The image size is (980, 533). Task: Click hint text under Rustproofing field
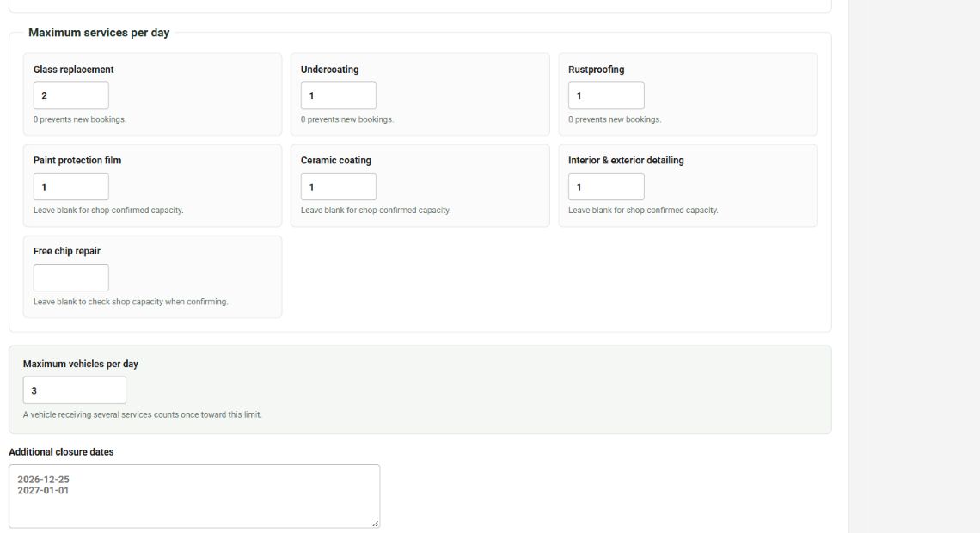(x=615, y=119)
